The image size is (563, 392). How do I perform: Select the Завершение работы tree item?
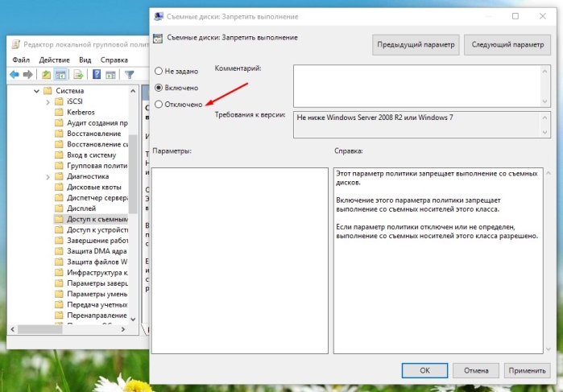pos(97,241)
